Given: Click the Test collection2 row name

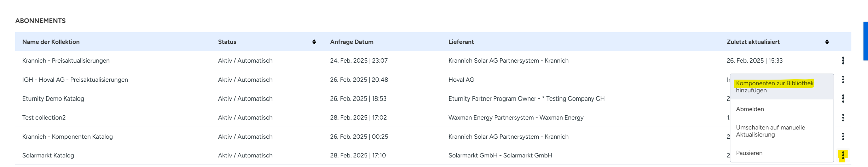Looking at the screenshot, I should coord(44,118).
